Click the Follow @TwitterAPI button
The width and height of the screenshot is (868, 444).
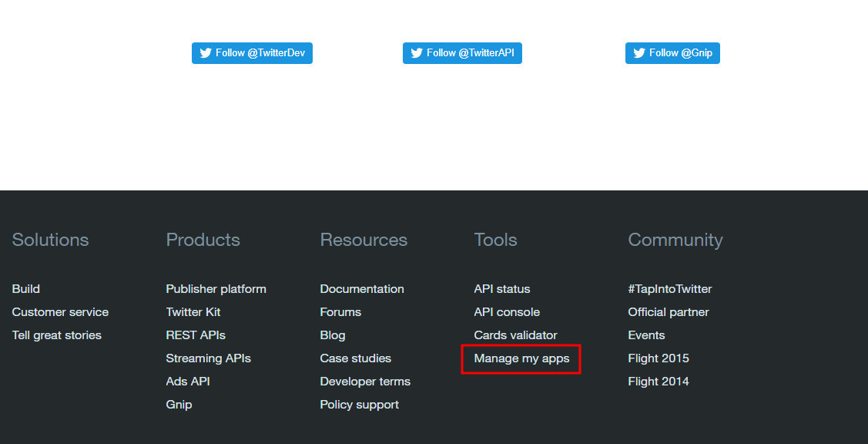[x=462, y=53]
